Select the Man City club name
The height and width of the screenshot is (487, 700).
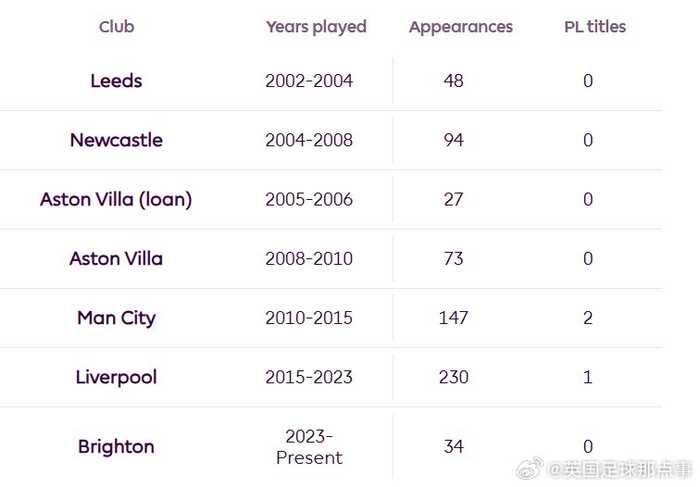(116, 318)
